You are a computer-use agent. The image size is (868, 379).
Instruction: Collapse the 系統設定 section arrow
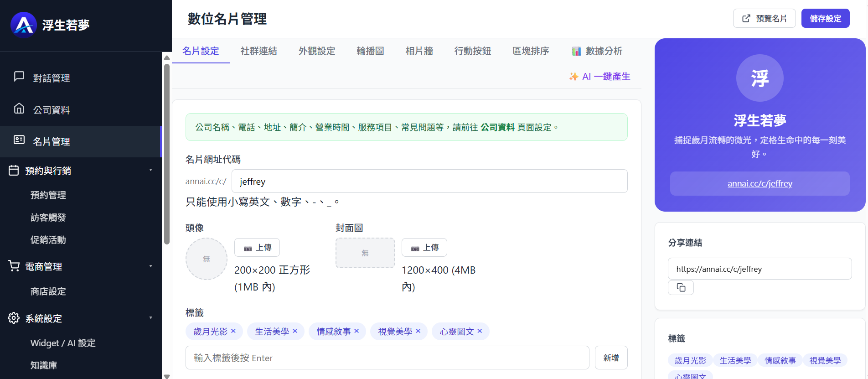pos(151,318)
